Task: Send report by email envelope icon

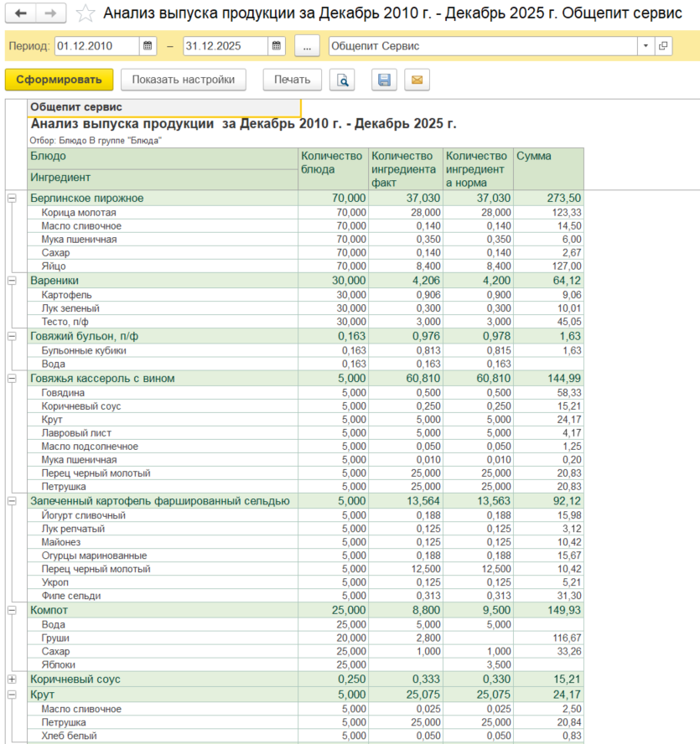Action: [x=416, y=80]
